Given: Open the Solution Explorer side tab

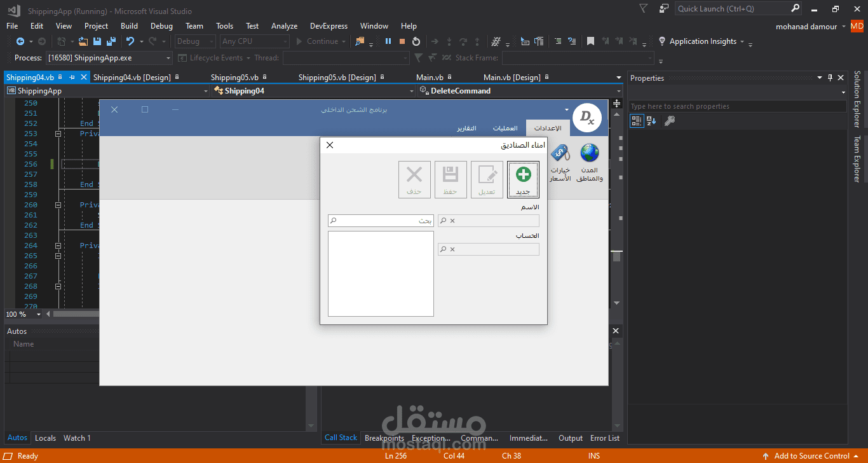Looking at the screenshot, I should [857, 99].
